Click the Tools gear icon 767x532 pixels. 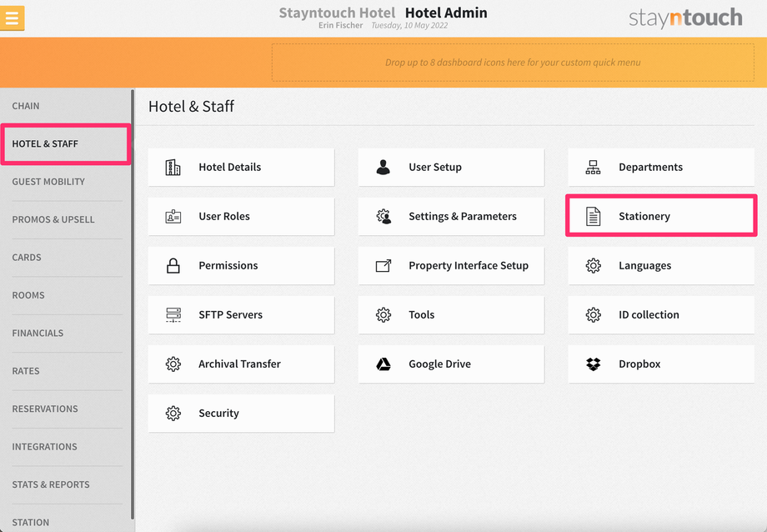pyautogui.click(x=383, y=314)
